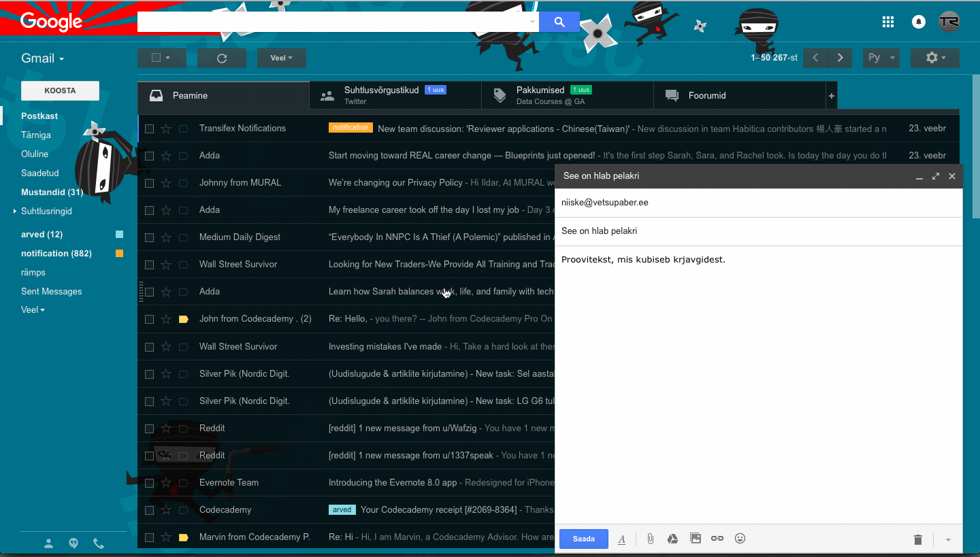The height and width of the screenshot is (557, 980).
Task: Open the Saadetud sent label
Action: point(40,173)
